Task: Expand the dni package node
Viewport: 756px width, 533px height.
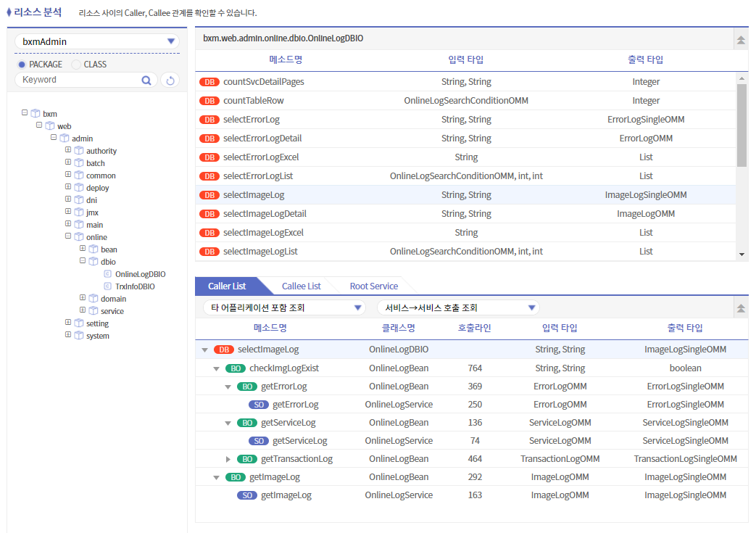Action: click(68, 199)
